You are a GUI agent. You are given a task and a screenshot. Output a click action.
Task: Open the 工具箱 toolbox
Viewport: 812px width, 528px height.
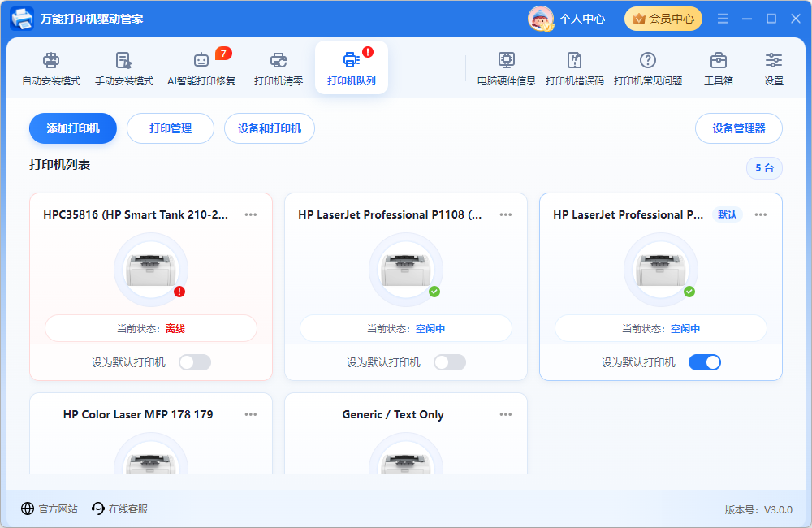click(719, 69)
